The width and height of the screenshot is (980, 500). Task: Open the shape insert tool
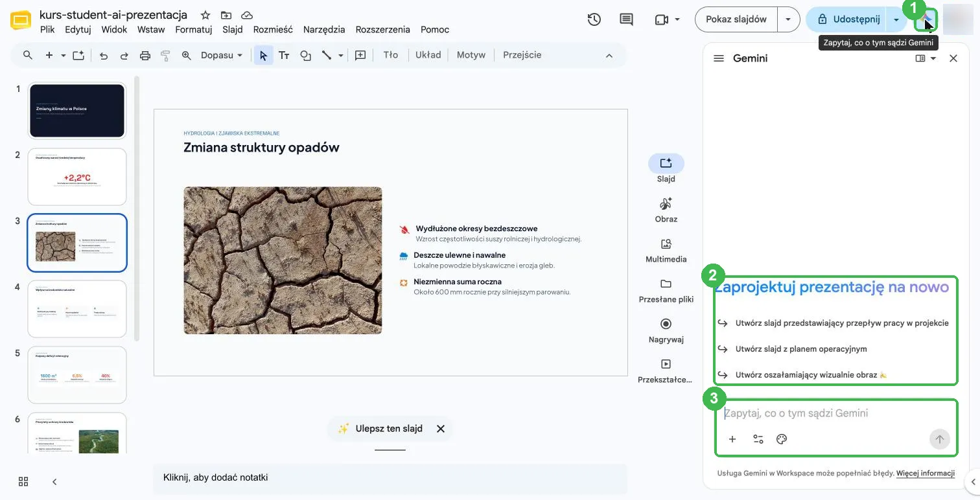point(306,56)
